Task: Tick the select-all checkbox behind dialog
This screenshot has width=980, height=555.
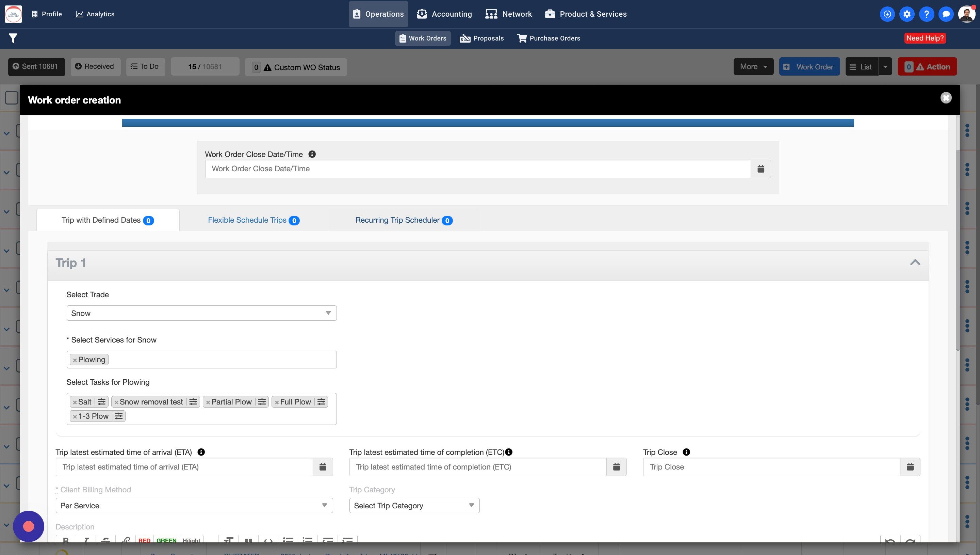Action: (x=12, y=98)
